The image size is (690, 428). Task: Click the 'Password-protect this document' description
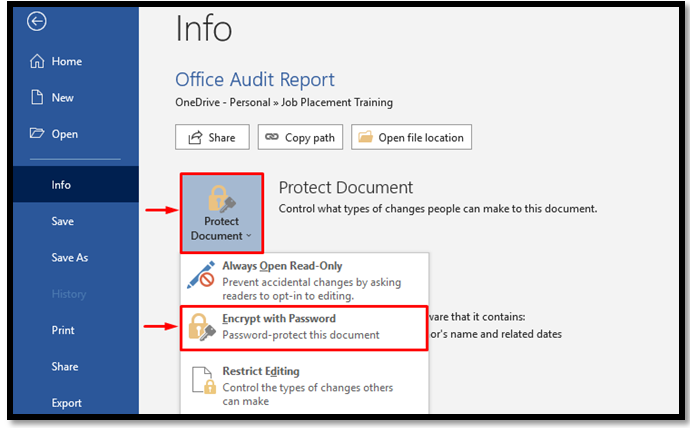coord(301,335)
